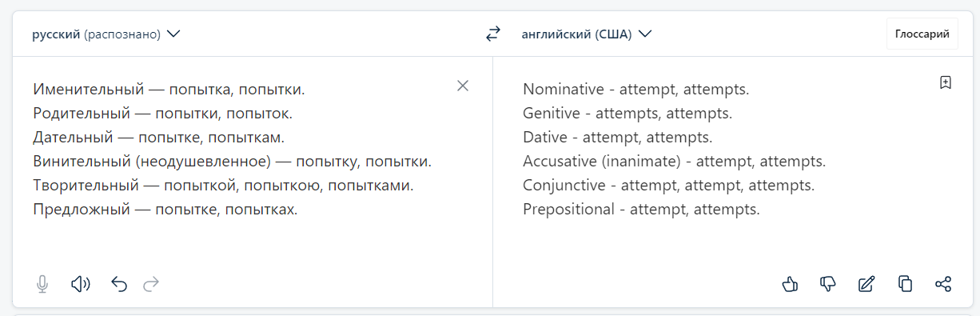Give thumbs up to translation
The image size is (980, 316).
pyautogui.click(x=790, y=283)
